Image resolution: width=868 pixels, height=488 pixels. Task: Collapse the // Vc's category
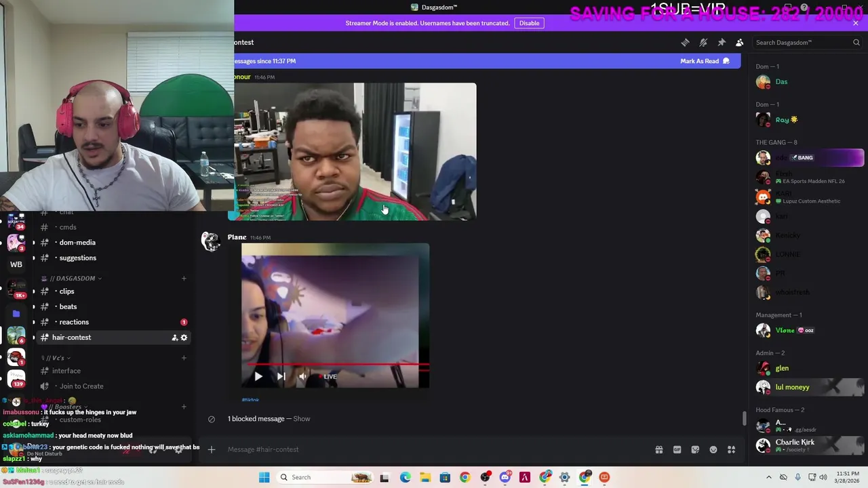click(56, 358)
